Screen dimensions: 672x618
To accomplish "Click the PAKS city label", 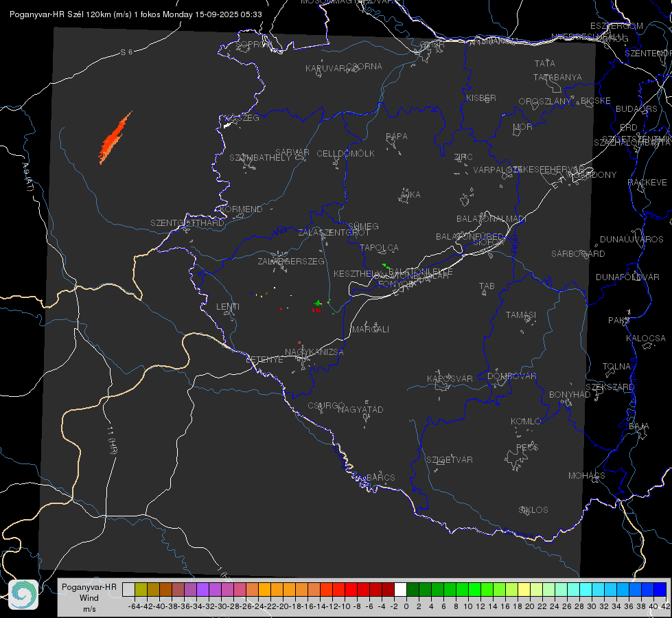I will click(x=619, y=321).
